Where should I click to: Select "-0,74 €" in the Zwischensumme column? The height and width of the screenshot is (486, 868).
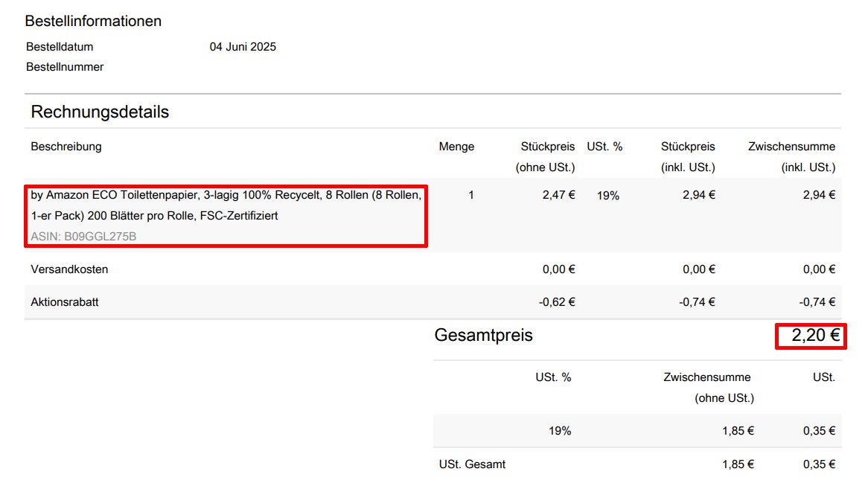[x=817, y=302]
